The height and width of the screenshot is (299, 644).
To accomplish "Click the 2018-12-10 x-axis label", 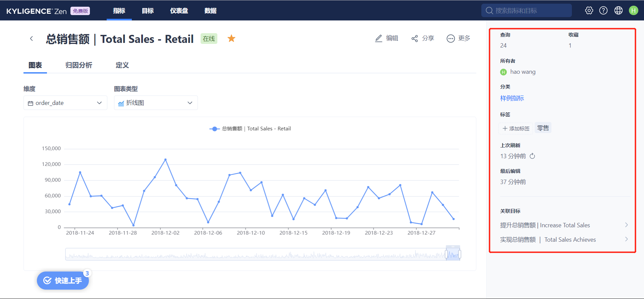I will (x=251, y=233).
